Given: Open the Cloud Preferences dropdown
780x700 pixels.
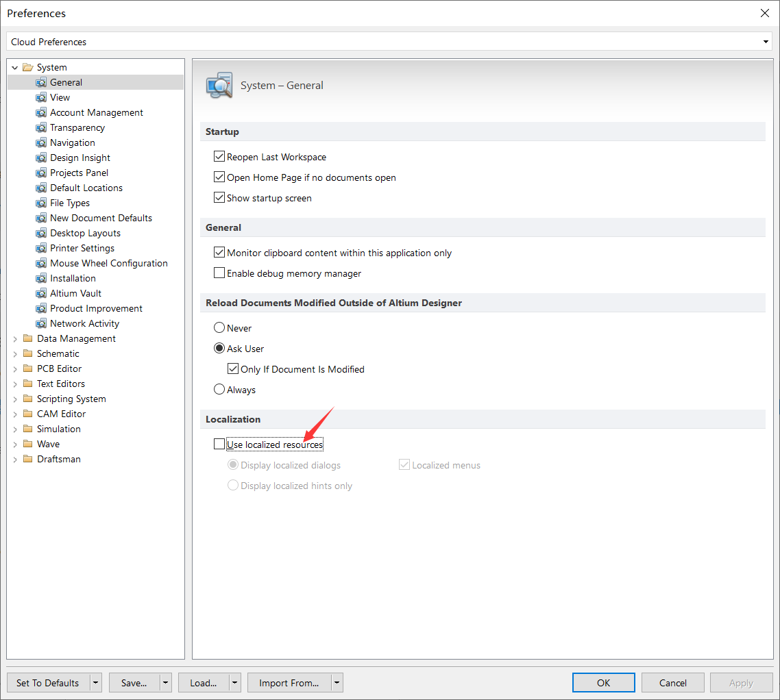Looking at the screenshot, I should point(766,42).
